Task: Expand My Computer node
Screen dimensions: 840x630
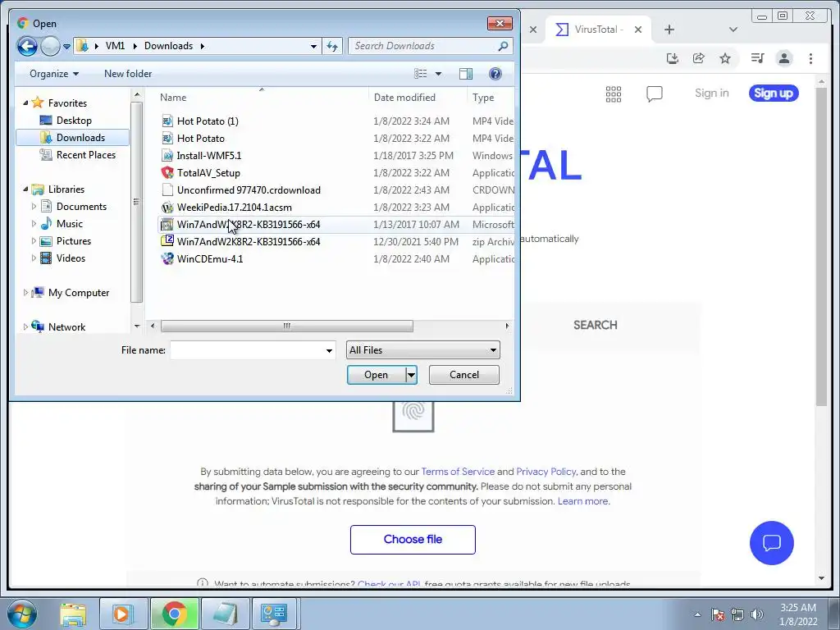Action: (x=25, y=293)
